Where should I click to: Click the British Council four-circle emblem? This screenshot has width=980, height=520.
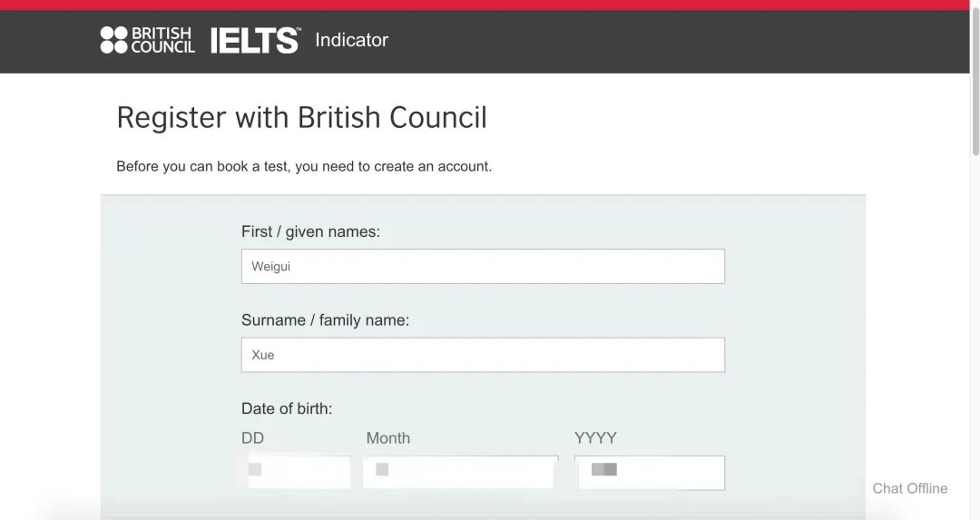(x=113, y=40)
